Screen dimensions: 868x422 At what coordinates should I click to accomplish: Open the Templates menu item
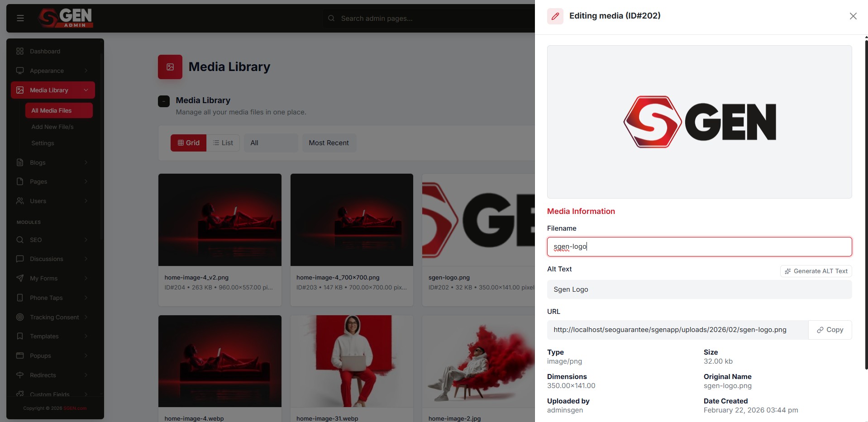(x=53, y=336)
